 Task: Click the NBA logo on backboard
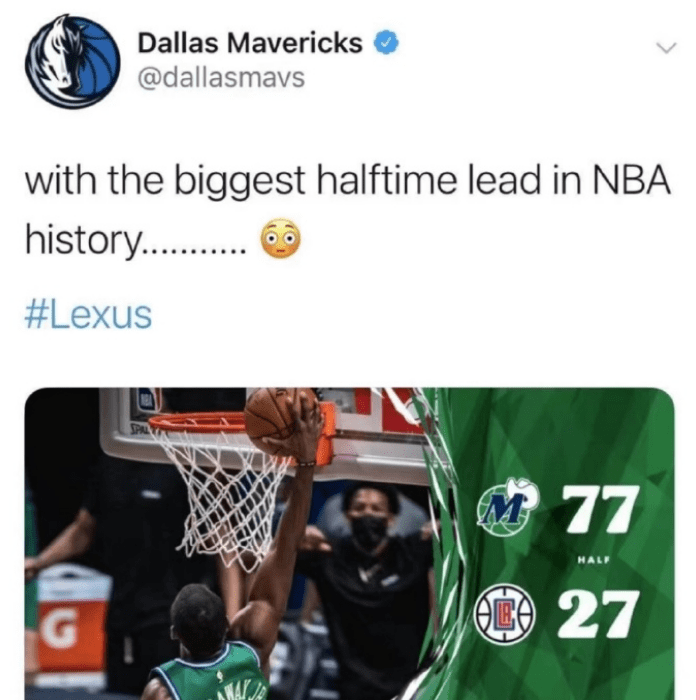click(x=148, y=398)
